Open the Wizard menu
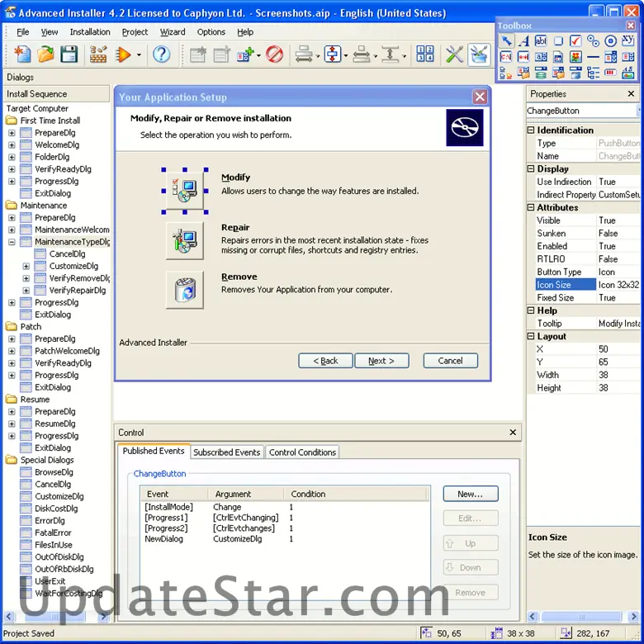 (173, 32)
